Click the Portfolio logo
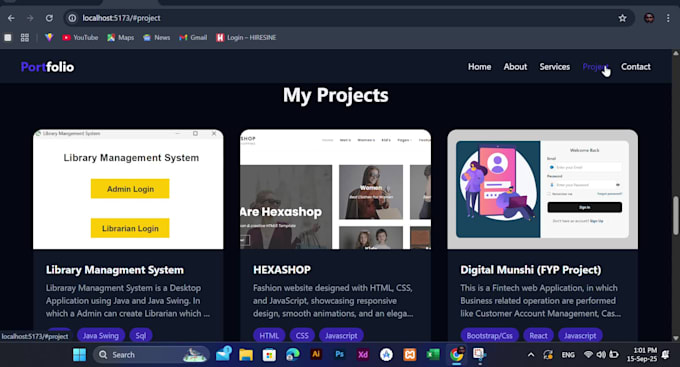Screen dimensions: 680x367 [x=47, y=67]
